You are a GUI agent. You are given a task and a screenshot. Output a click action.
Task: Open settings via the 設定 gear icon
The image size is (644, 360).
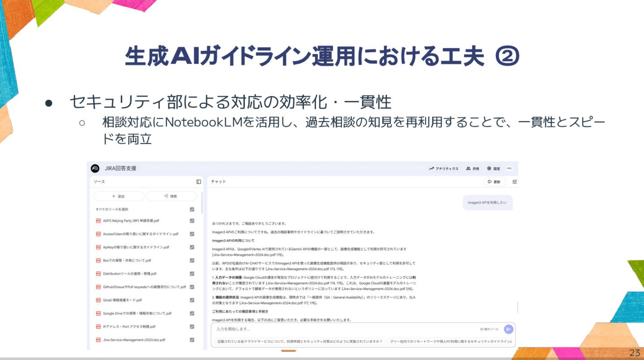[x=488, y=167]
